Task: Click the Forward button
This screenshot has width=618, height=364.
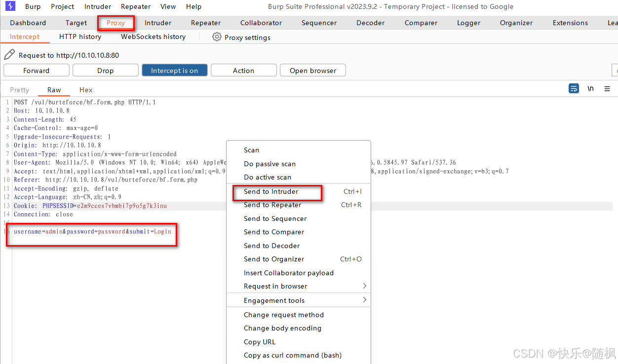Action: (37, 71)
